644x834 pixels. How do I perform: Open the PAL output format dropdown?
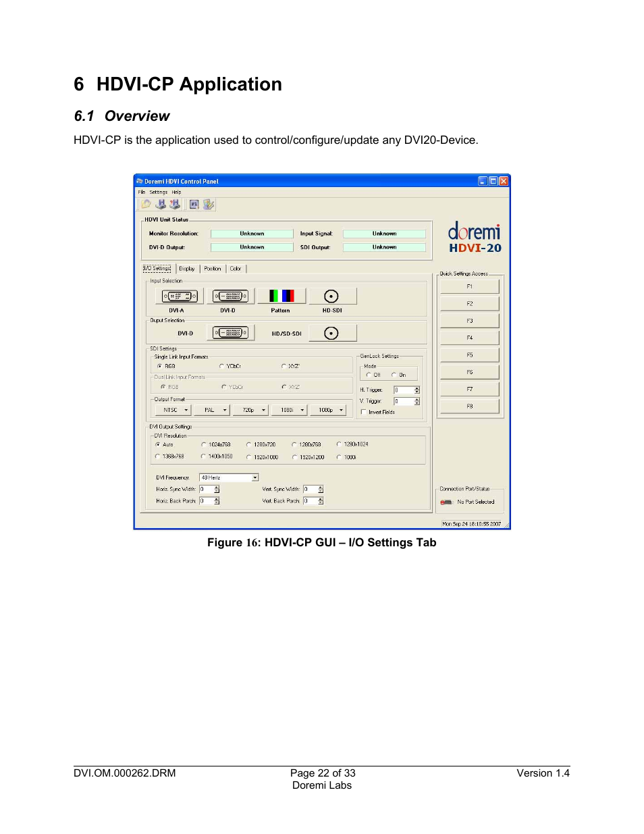(212, 410)
